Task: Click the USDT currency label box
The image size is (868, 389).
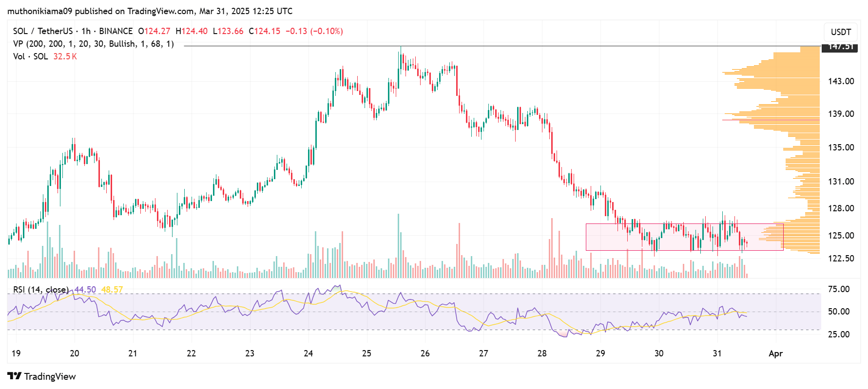Action: (x=841, y=32)
